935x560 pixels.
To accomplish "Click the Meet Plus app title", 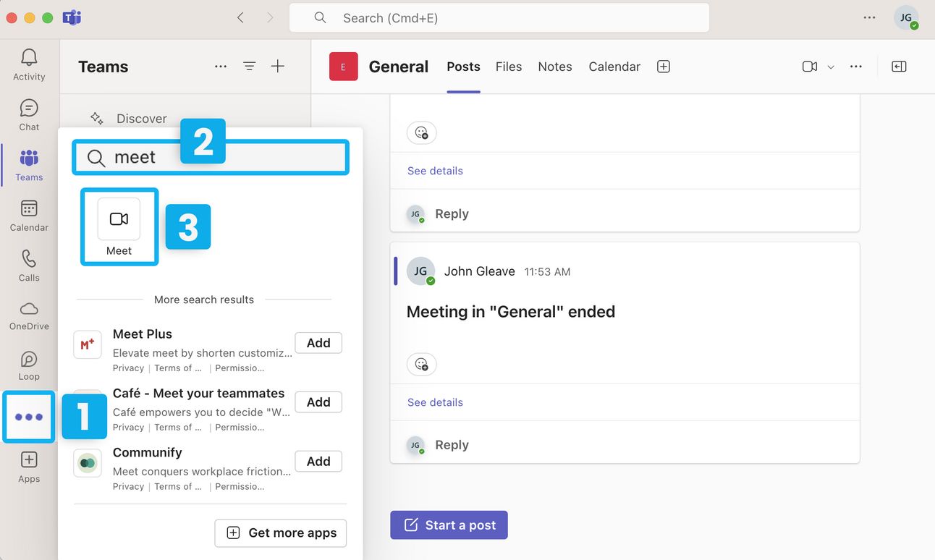I will 143,334.
